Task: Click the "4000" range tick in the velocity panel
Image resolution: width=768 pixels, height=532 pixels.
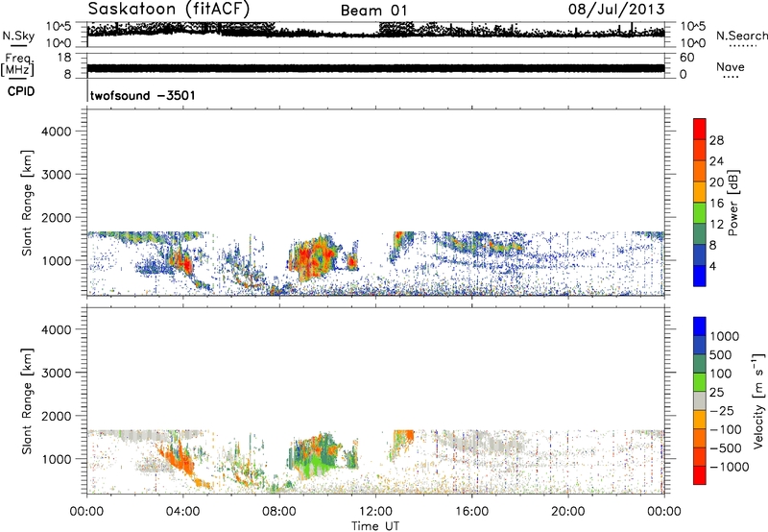Action: pyautogui.click(x=56, y=329)
